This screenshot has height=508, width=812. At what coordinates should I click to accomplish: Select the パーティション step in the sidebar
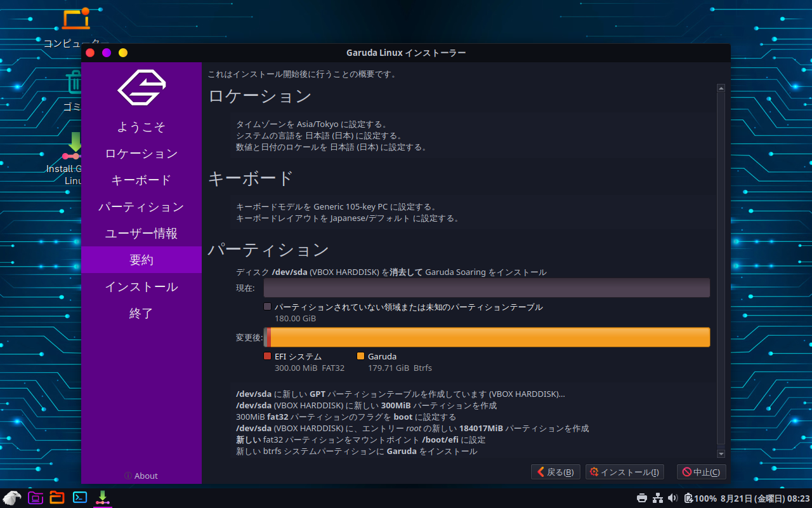141,207
